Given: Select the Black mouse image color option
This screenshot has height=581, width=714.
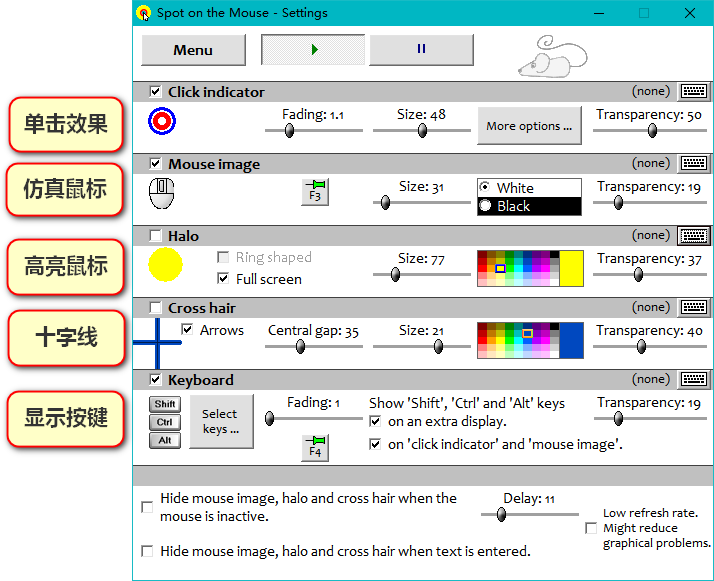Looking at the screenshot, I should (x=486, y=206).
